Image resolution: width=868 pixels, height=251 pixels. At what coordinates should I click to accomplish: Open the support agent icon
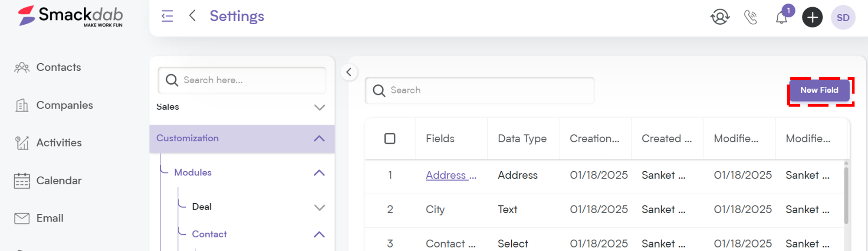pos(720,17)
